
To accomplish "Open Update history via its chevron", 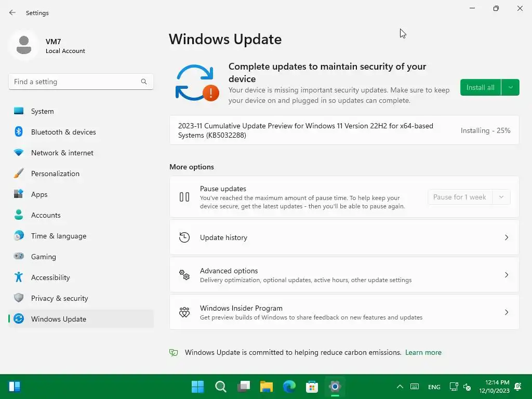I will click(x=506, y=237).
